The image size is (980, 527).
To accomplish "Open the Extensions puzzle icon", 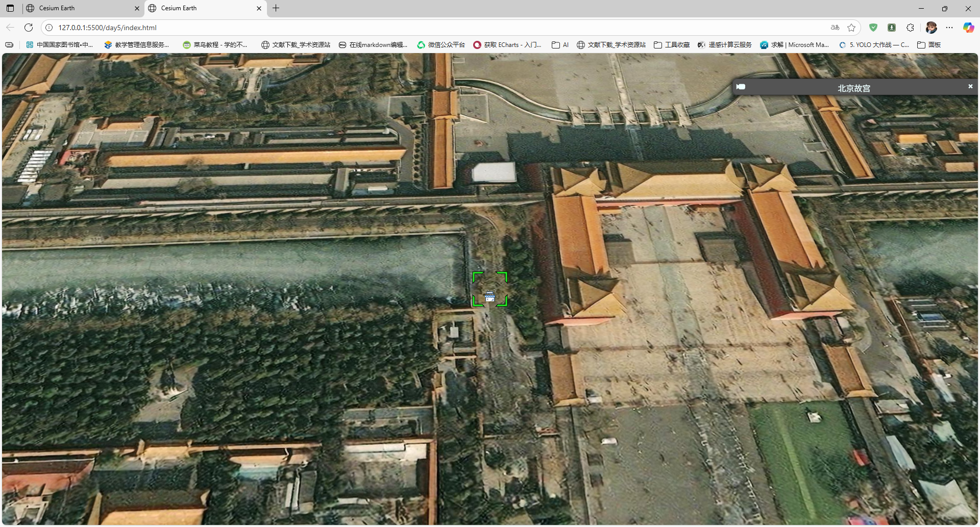I will pos(910,28).
